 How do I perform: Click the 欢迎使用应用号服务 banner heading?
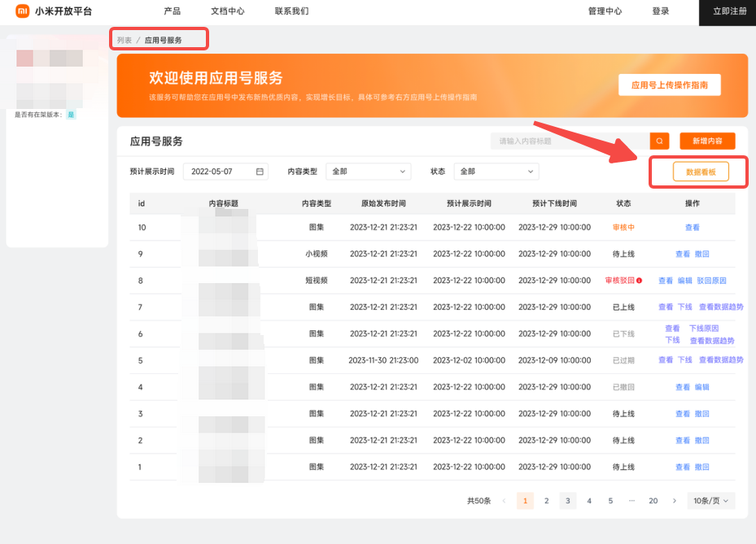[x=216, y=77]
